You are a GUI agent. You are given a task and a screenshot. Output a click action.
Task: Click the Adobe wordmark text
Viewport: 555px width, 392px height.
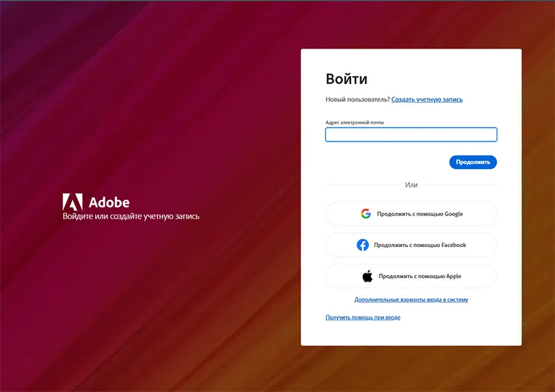(x=109, y=202)
